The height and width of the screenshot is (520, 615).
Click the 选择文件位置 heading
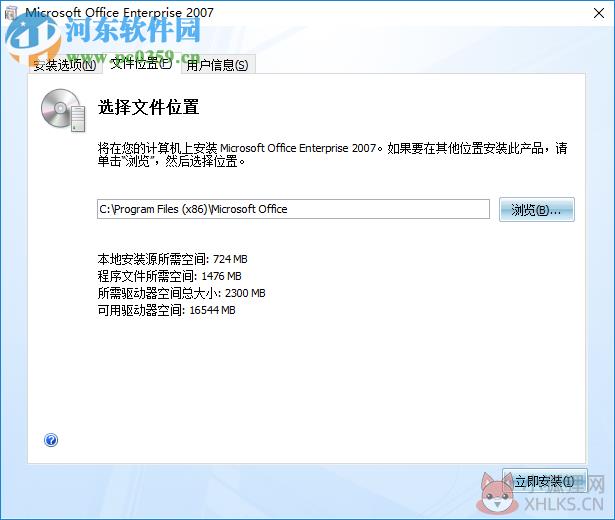(148, 107)
